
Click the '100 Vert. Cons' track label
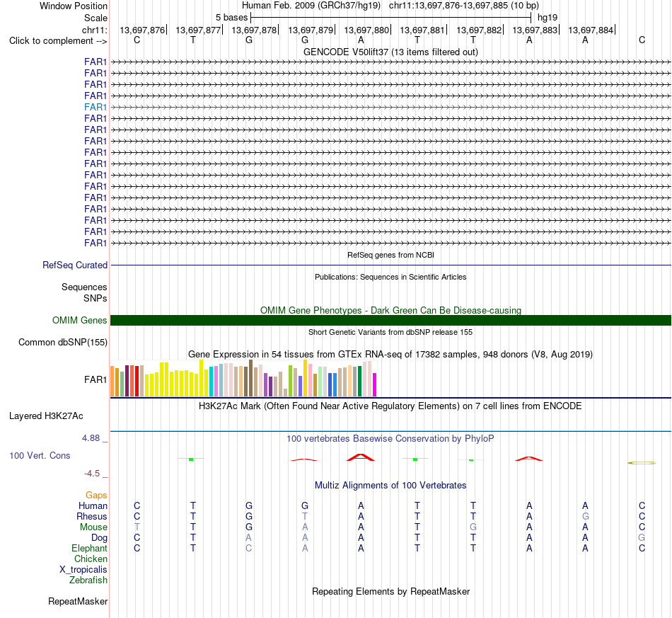[40, 455]
